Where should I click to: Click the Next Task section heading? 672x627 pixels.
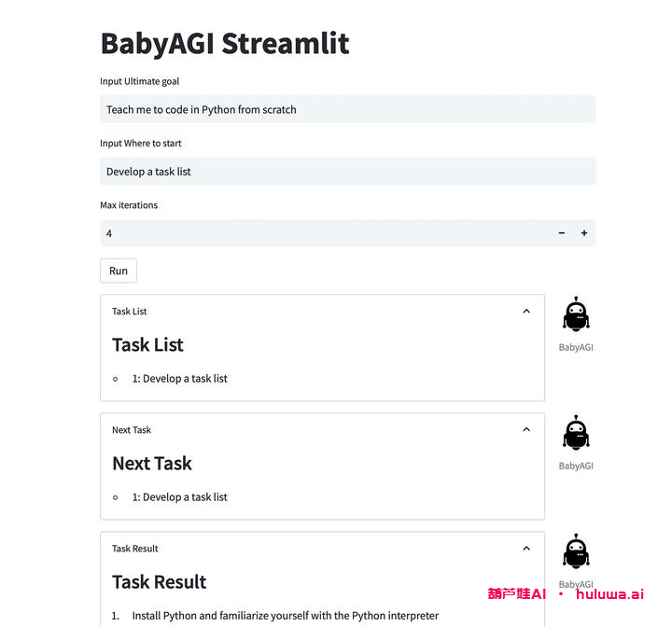152,464
